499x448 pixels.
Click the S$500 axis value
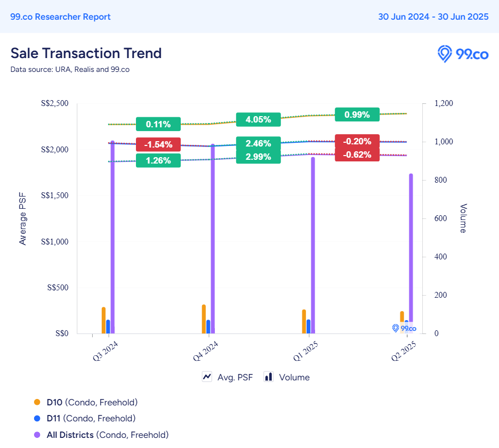point(58,288)
